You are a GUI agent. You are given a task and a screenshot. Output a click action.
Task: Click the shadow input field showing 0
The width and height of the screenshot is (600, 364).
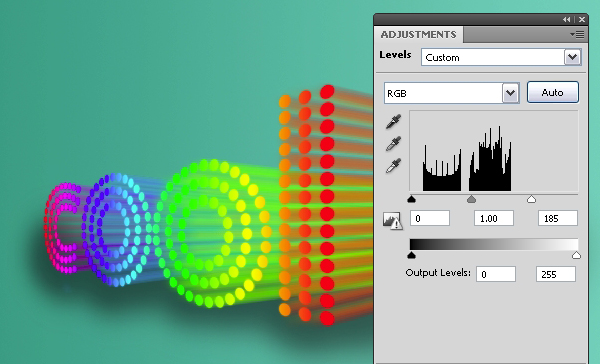point(430,218)
